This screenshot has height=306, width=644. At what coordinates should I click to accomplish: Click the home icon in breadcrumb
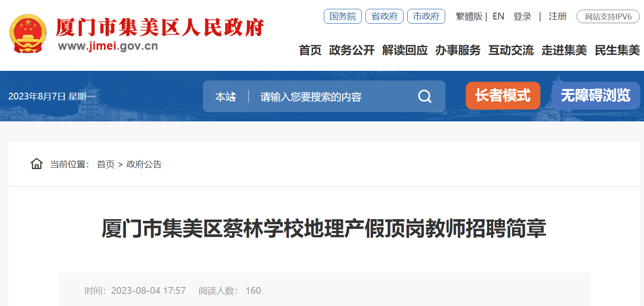37,164
